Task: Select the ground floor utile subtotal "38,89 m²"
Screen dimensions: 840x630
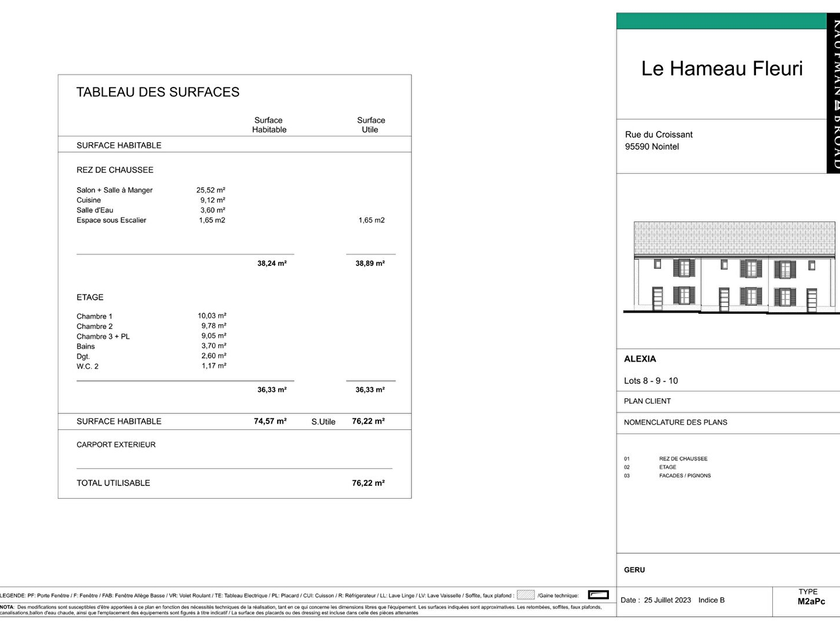Action: tap(370, 264)
